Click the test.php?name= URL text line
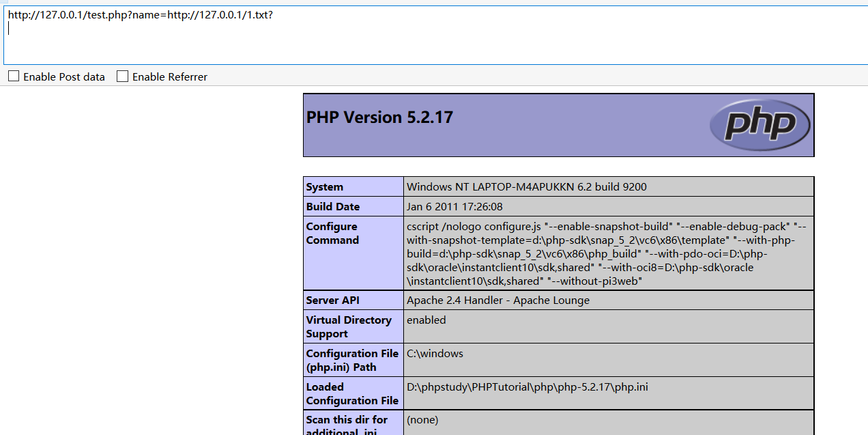The height and width of the screenshot is (435, 868). point(141,14)
